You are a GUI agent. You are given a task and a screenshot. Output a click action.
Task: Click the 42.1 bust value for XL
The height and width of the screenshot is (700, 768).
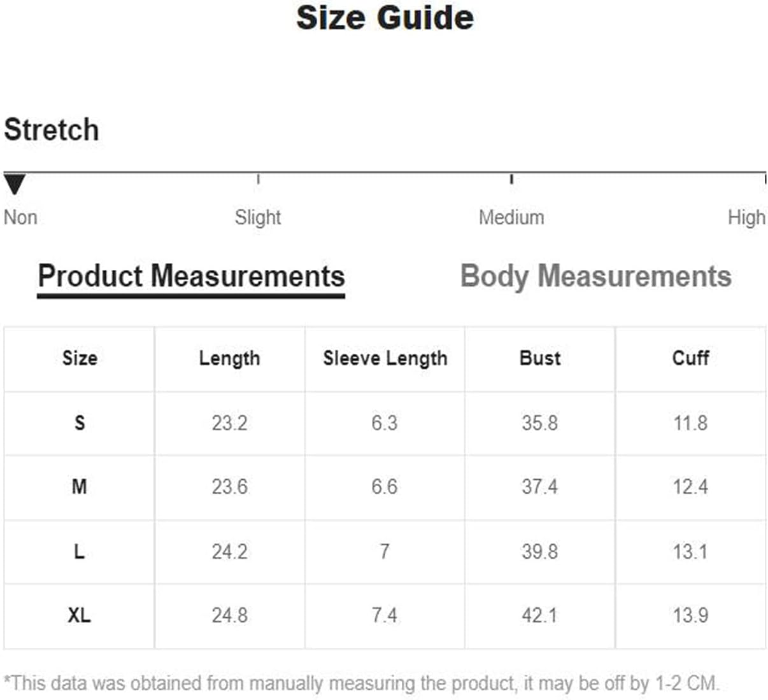click(x=539, y=615)
